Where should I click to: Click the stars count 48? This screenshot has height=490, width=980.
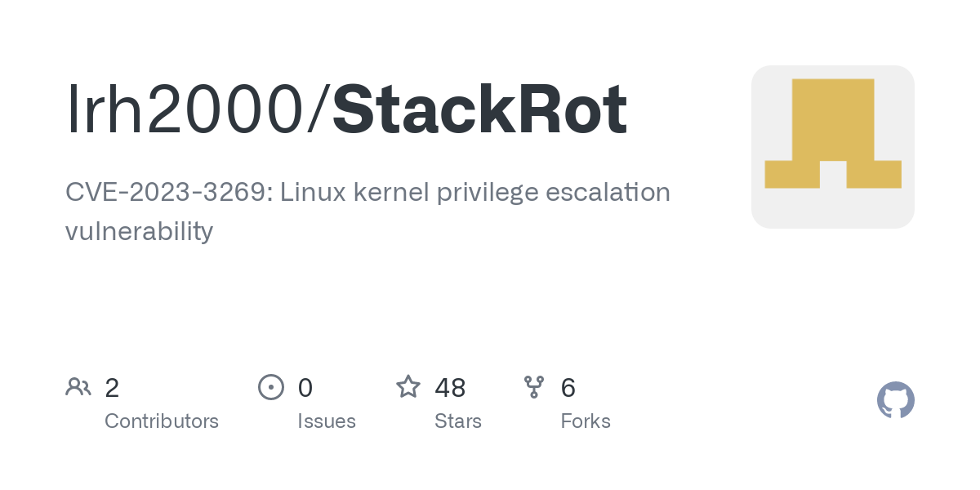[450, 387]
